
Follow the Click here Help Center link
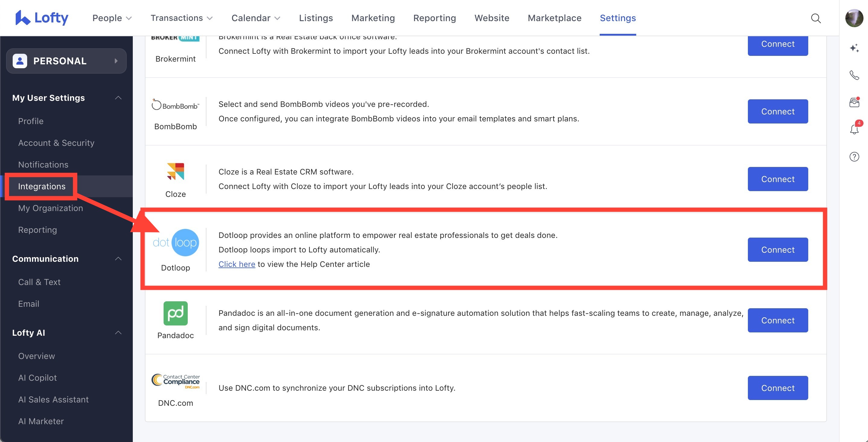click(x=237, y=264)
